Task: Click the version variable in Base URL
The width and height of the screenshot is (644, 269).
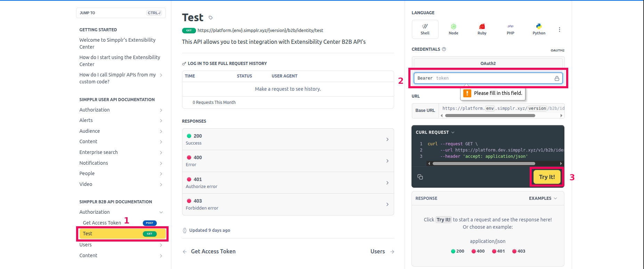Action: click(x=537, y=108)
